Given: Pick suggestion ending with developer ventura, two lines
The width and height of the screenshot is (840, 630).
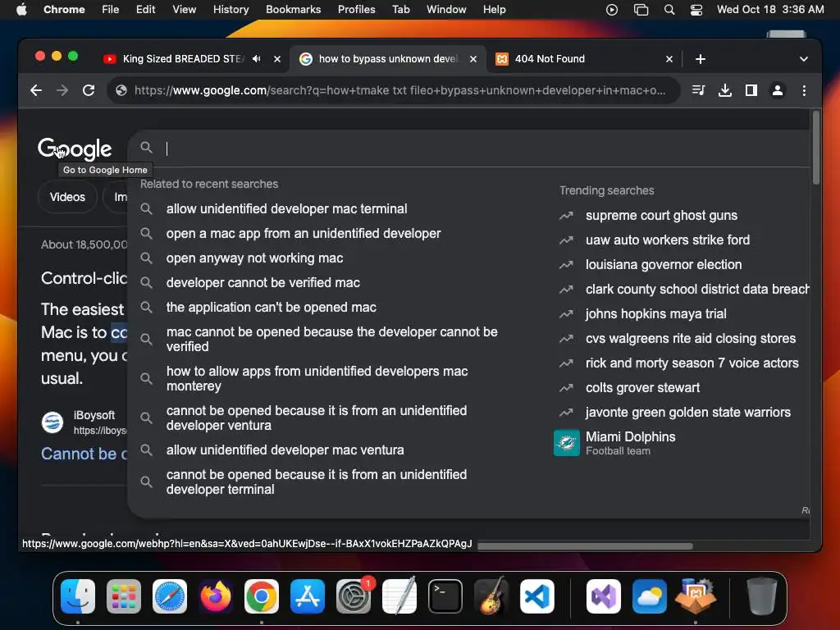Looking at the screenshot, I should (x=316, y=418).
